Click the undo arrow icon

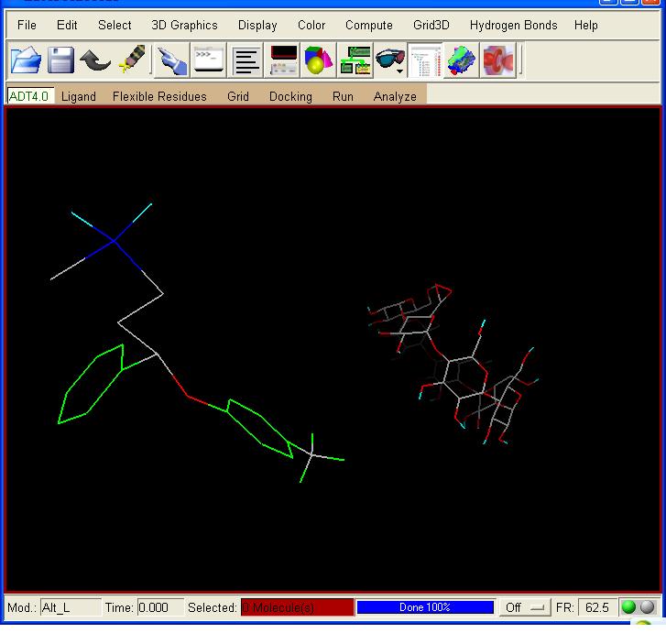point(95,61)
